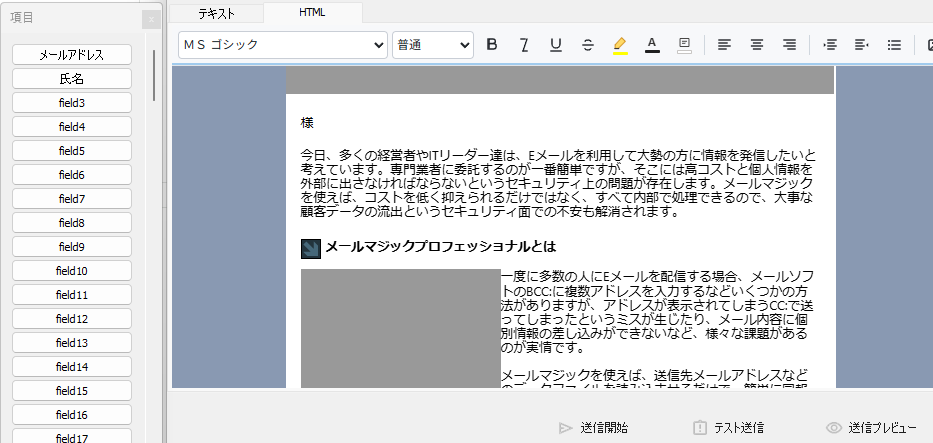Insert the field8 item
Image resolution: width=933 pixels, height=443 pixels.
71,223
